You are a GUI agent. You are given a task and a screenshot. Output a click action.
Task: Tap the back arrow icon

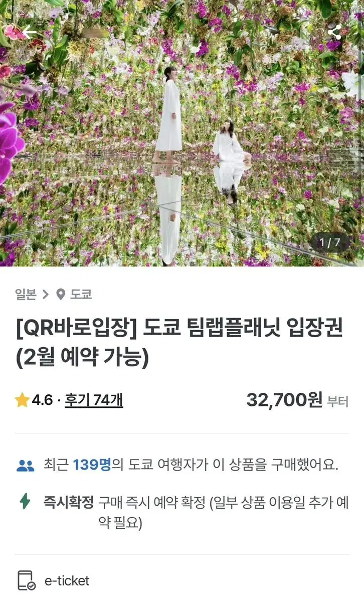(30, 32)
